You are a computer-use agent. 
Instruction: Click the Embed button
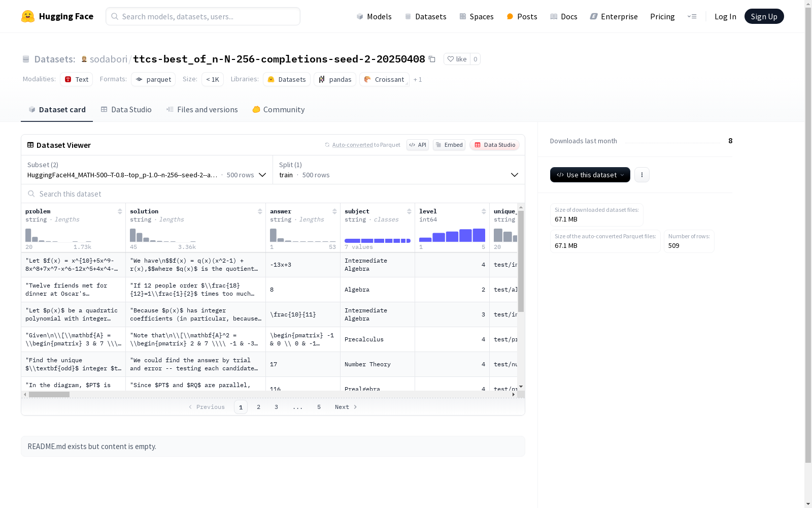pos(449,145)
